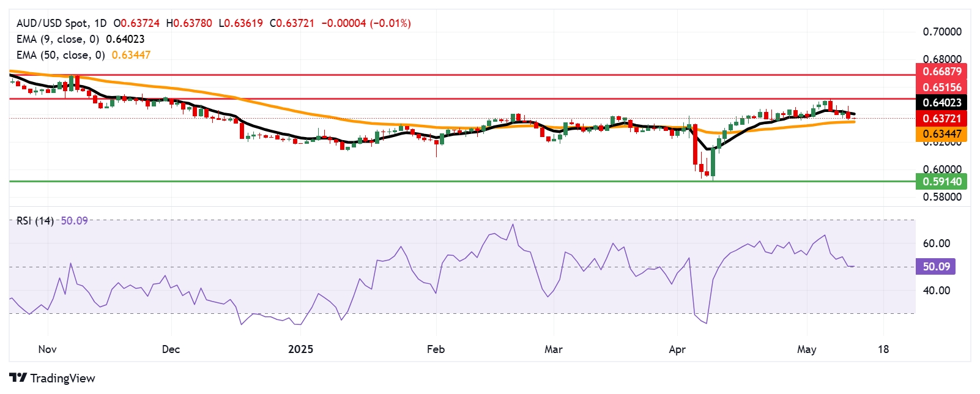Click the 60.00 RSI axis tick
Screen dimensions: 980x394
click(x=936, y=243)
